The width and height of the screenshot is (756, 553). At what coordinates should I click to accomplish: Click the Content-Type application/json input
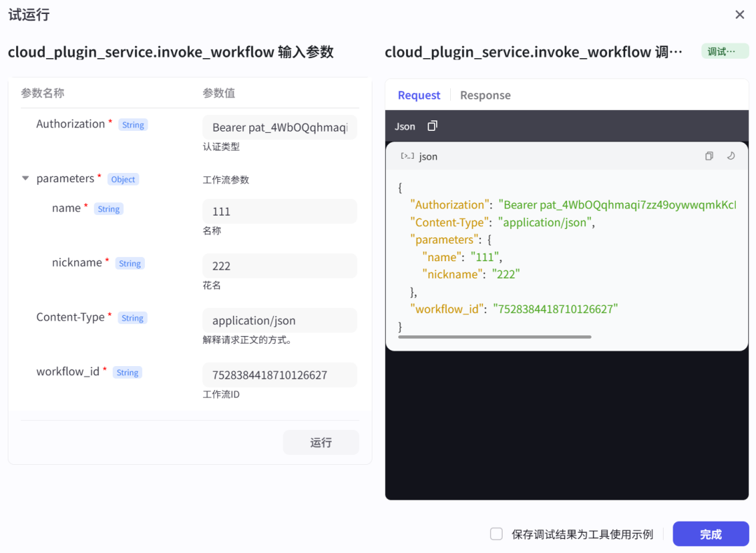pos(279,321)
